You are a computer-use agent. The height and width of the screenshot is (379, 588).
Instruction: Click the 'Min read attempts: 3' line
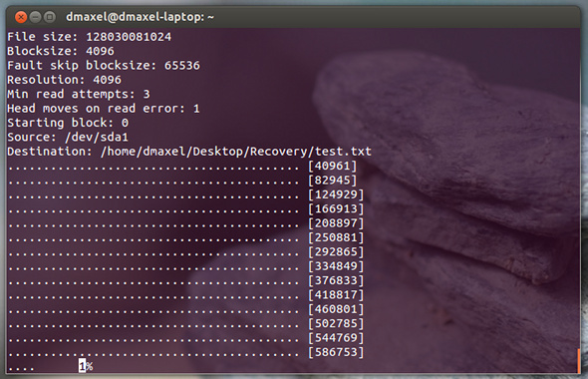(79, 94)
